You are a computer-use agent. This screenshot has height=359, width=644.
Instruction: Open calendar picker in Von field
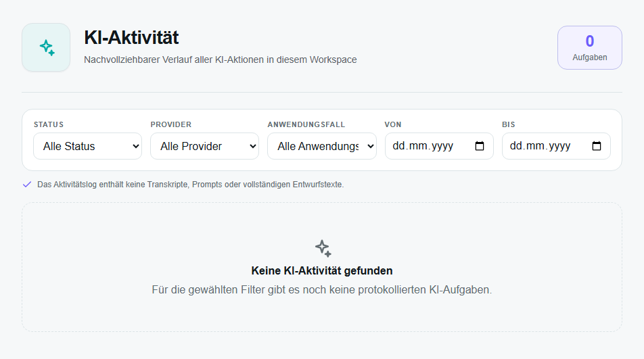(480, 146)
